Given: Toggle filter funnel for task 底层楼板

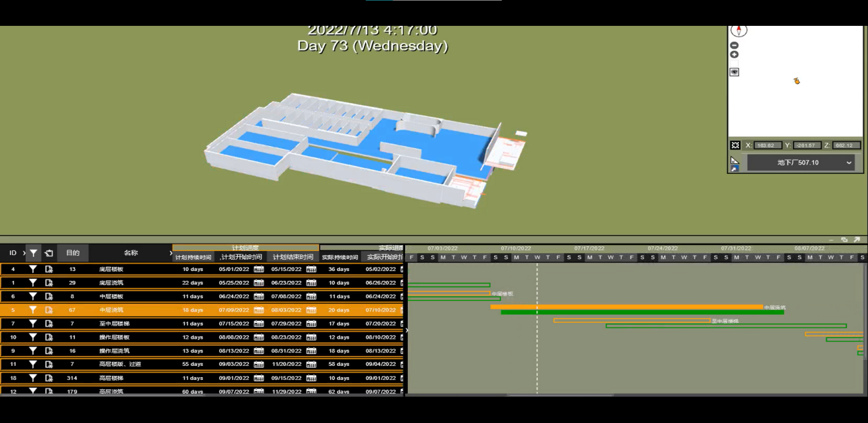Looking at the screenshot, I should coord(33,270).
